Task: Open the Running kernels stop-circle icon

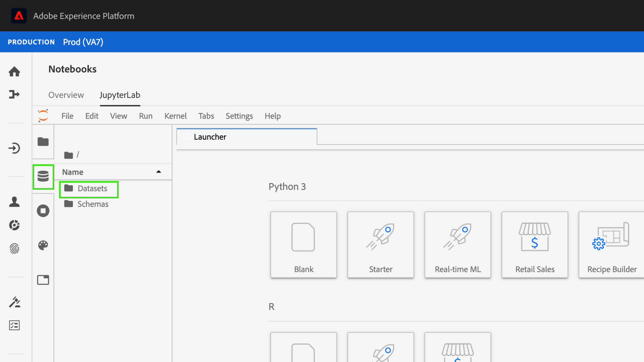Action: tap(43, 211)
